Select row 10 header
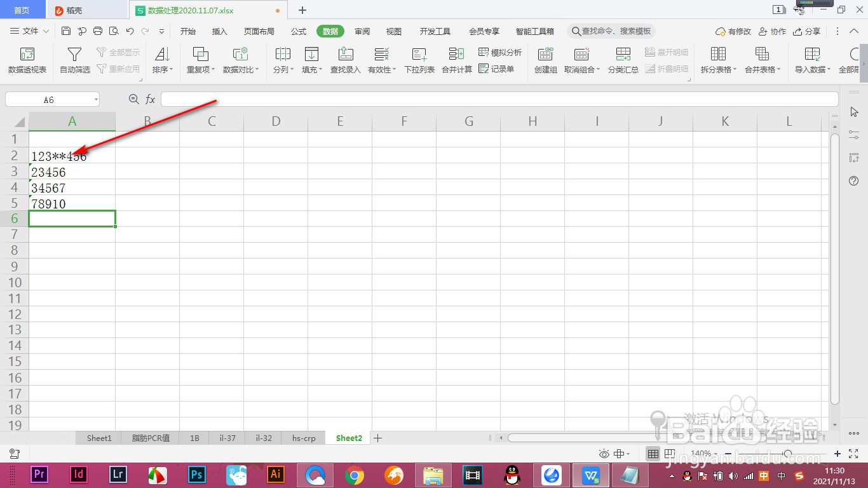The image size is (868, 488). point(15,282)
